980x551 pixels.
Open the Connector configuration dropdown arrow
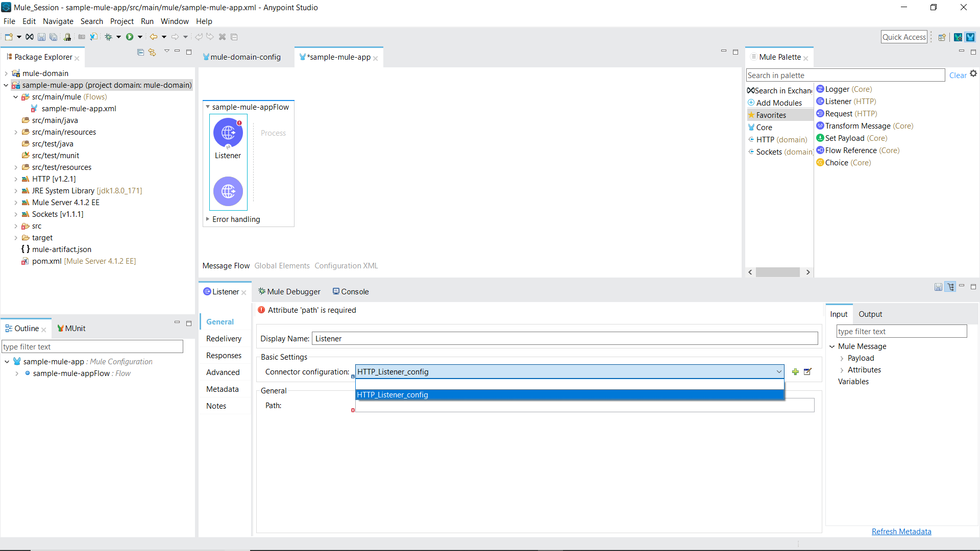(x=779, y=372)
